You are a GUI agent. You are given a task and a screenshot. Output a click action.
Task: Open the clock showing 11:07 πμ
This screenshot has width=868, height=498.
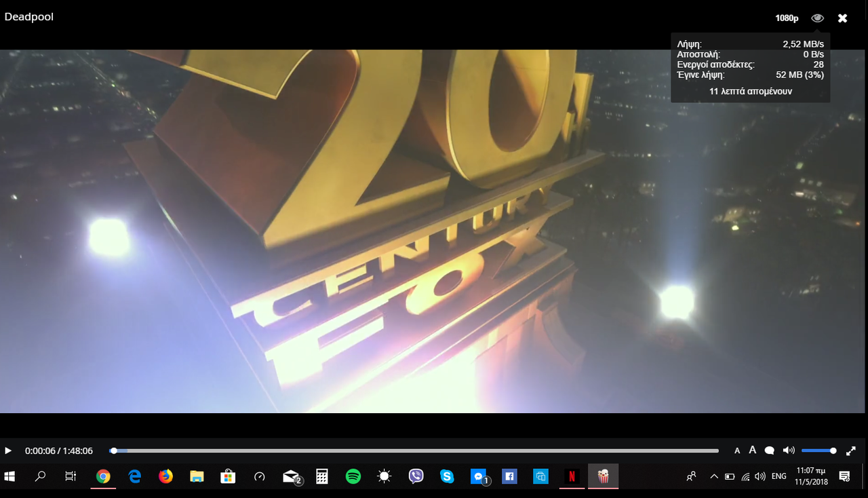click(x=811, y=476)
